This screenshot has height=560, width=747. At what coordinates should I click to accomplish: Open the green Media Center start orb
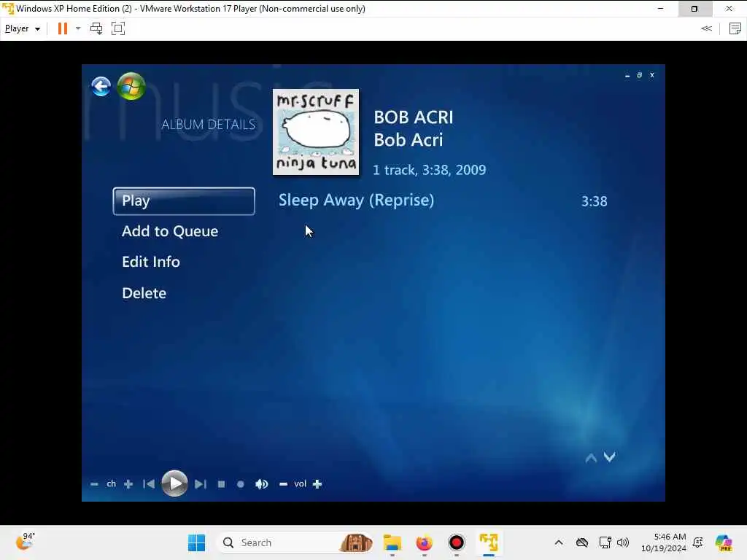pos(131,86)
